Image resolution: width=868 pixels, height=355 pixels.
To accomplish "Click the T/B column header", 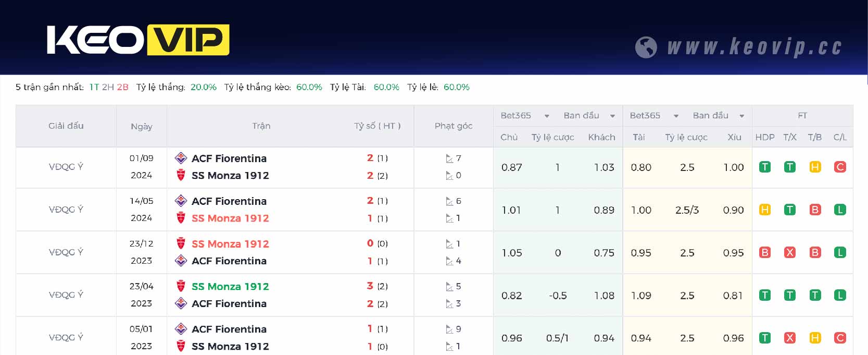I will pos(815,137).
